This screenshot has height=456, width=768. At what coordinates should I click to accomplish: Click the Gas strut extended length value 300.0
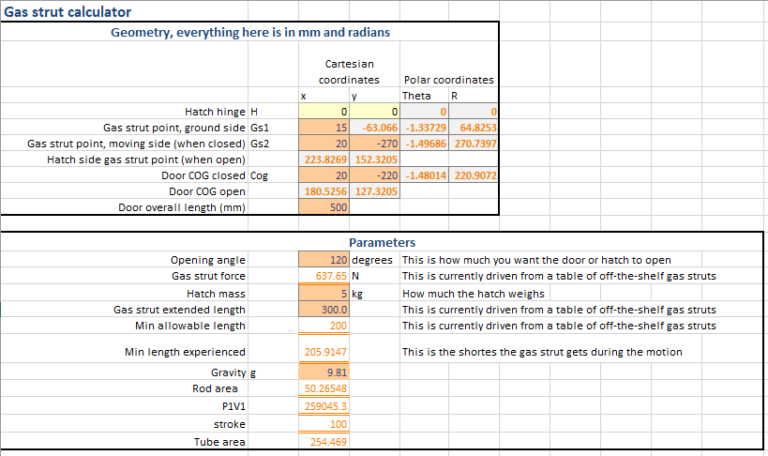click(324, 311)
